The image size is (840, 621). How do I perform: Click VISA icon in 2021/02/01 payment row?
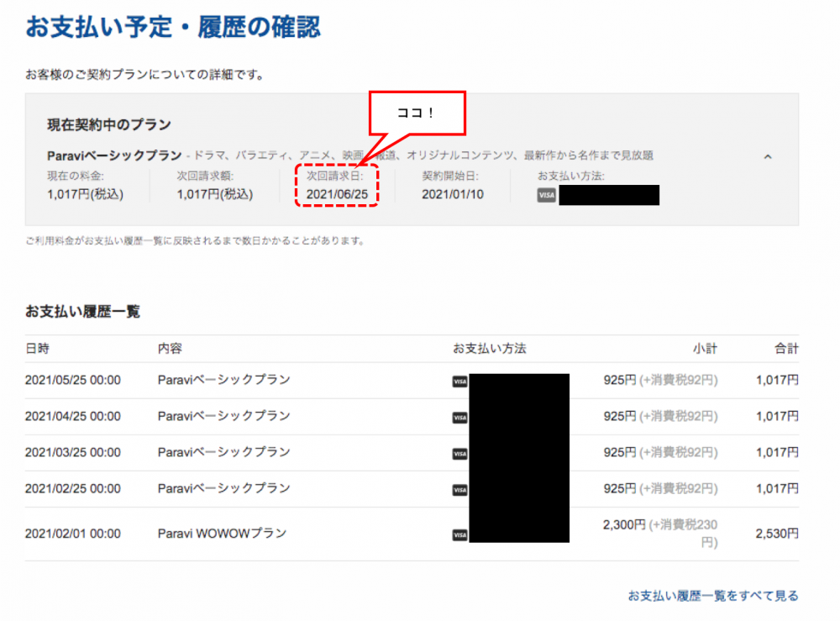pos(459,534)
